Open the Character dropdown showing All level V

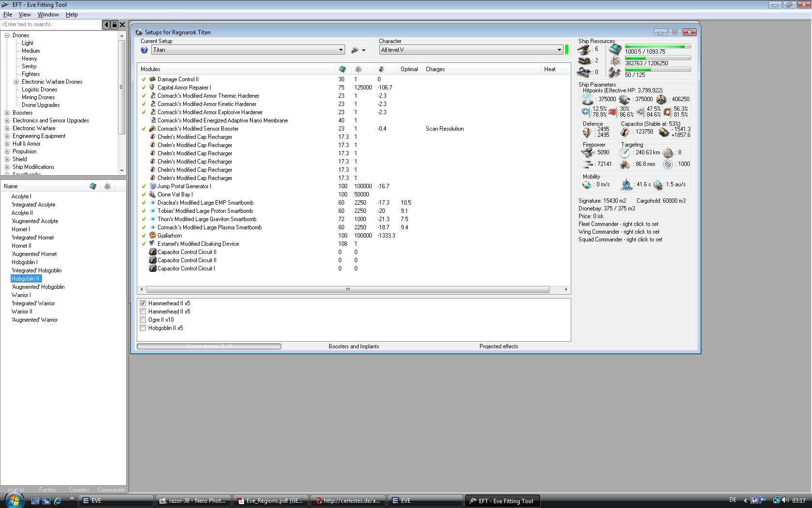[471, 50]
